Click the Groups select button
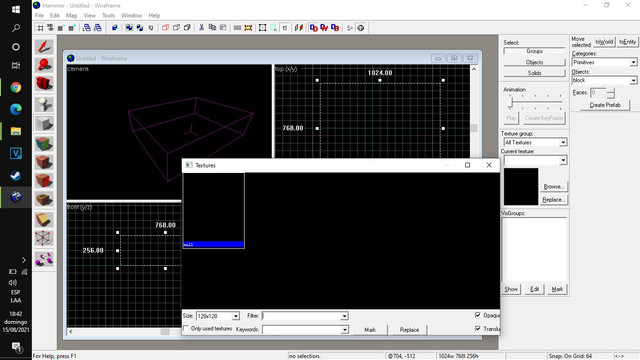 click(534, 51)
